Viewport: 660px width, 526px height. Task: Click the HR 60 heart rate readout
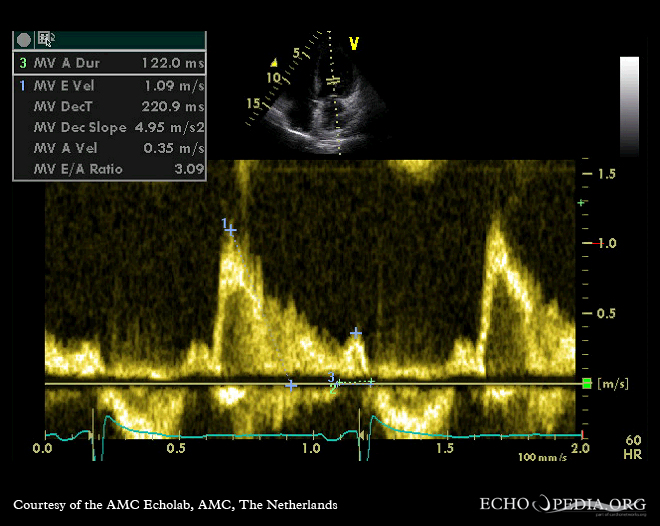pyautogui.click(x=632, y=447)
